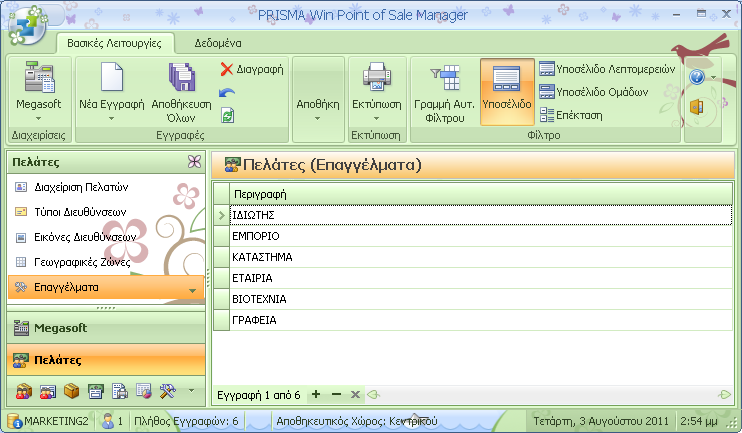Click the cash drawer icon in bottom strip
The image size is (742, 433).
[x=96, y=391]
